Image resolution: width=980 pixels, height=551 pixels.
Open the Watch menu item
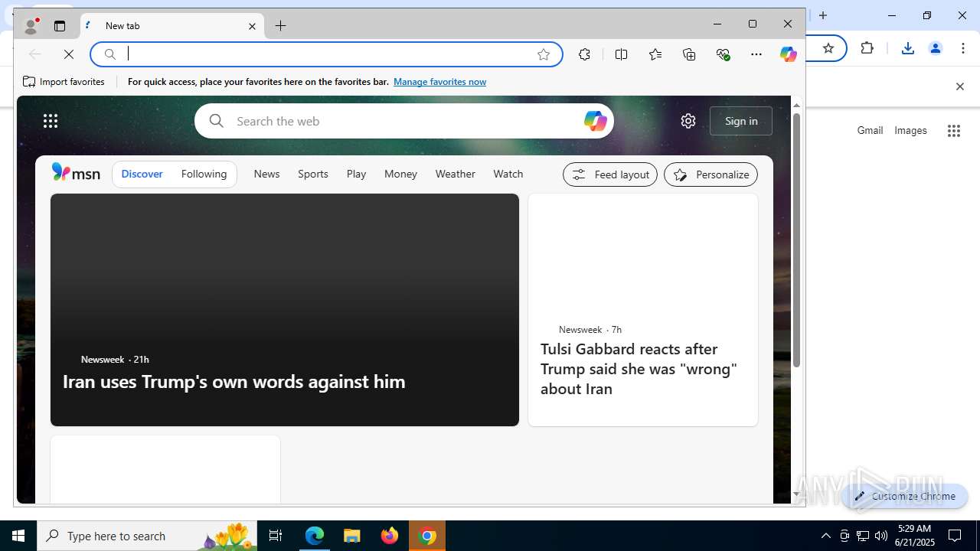[x=508, y=174]
